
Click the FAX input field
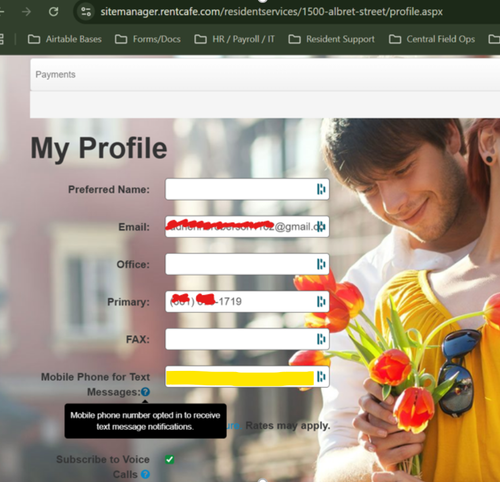click(x=247, y=339)
